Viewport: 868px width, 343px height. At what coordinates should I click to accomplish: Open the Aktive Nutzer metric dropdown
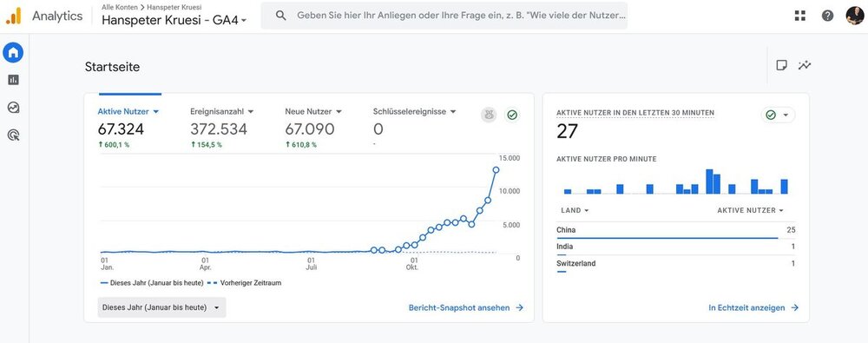[128, 111]
